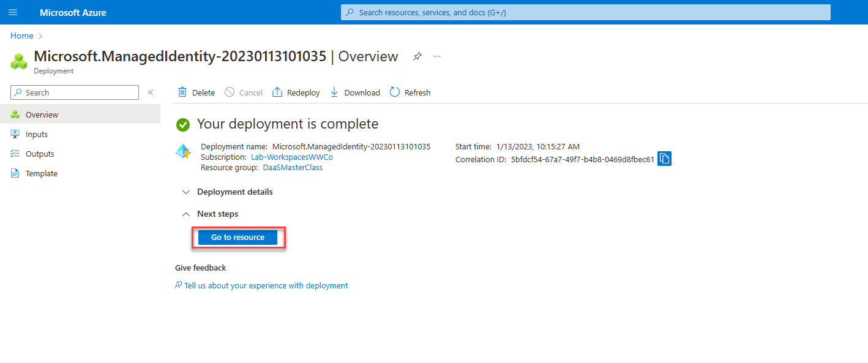Download the deployment from toolbar
The image size is (868, 363).
tap(355, 92)
